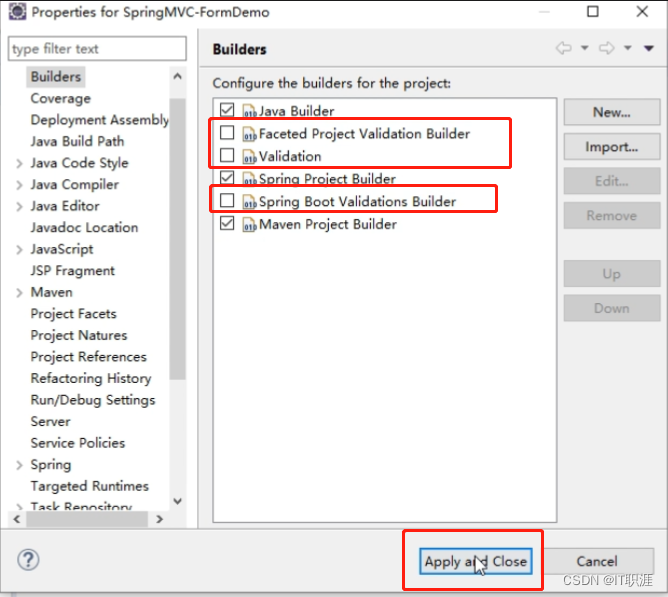Select Maven Project Builder row text

328,224
